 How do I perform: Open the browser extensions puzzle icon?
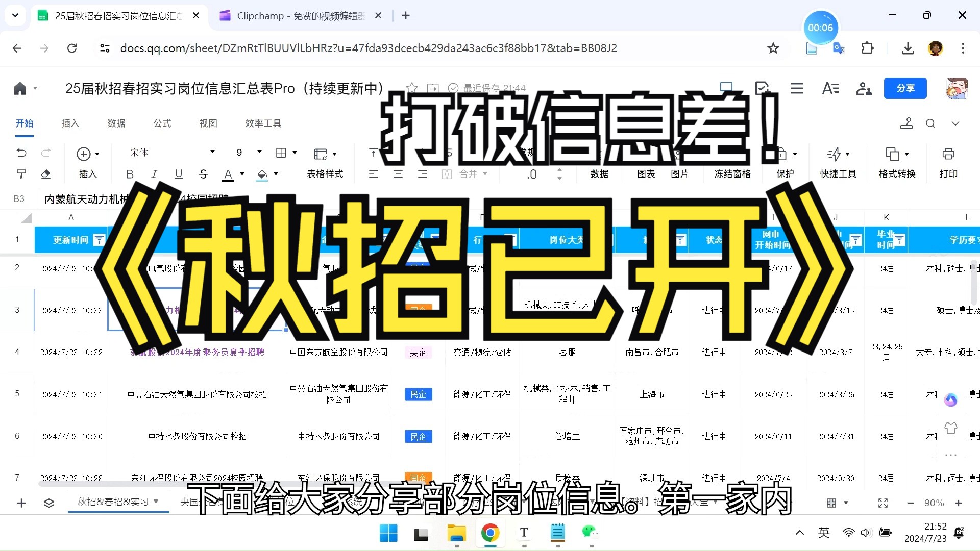(867, 48)
